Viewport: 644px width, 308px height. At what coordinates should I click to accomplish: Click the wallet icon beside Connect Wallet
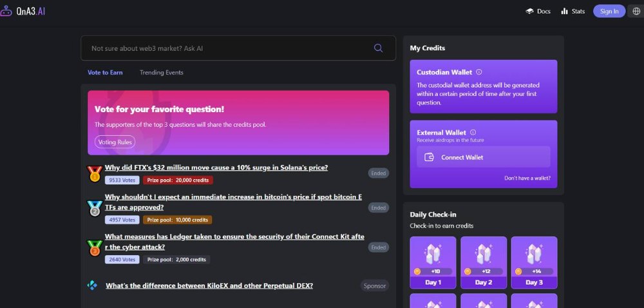[429, 157]
